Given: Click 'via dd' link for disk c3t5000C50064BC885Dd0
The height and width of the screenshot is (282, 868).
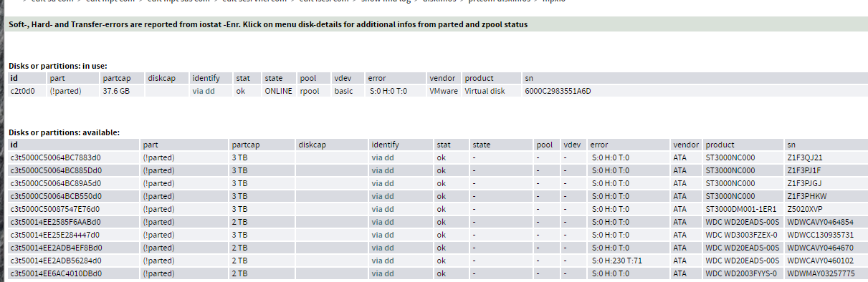Looking at the screenshot, I should click(382, 170).
